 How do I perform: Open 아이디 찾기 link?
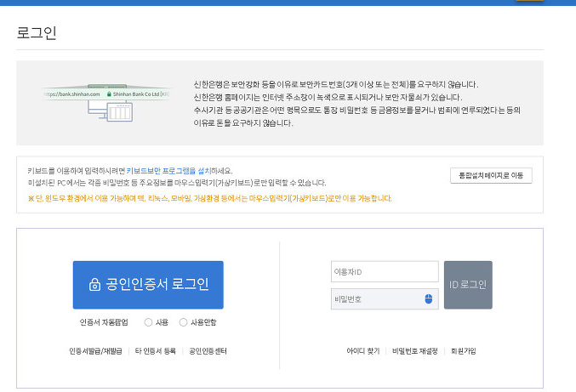[x=363, y=351]
